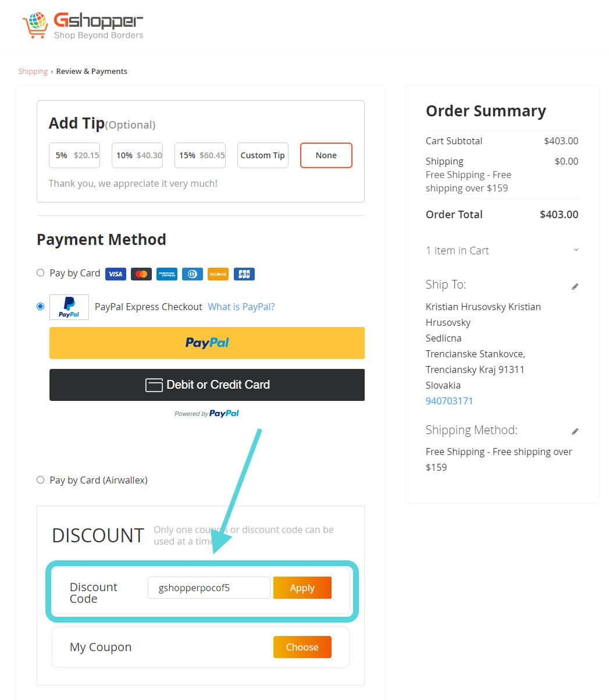Choose Pay by Card (Airwallex) option
Screen dimensions: 609x700
40,479
